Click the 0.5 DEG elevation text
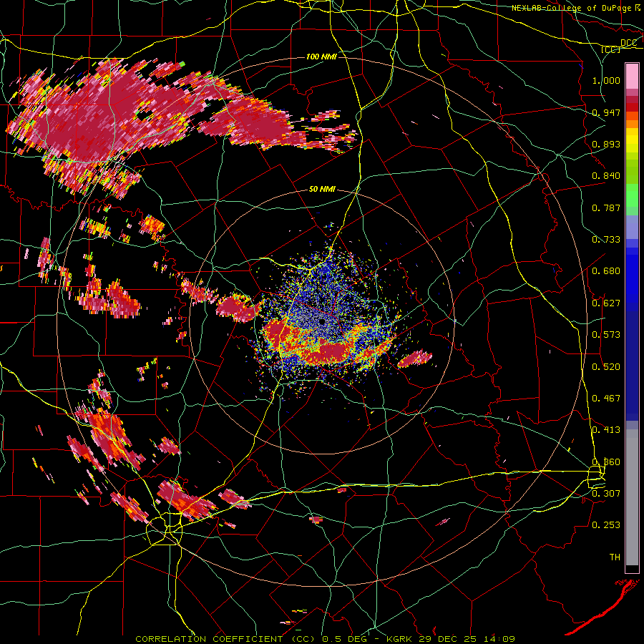 [x=344, y=639]
